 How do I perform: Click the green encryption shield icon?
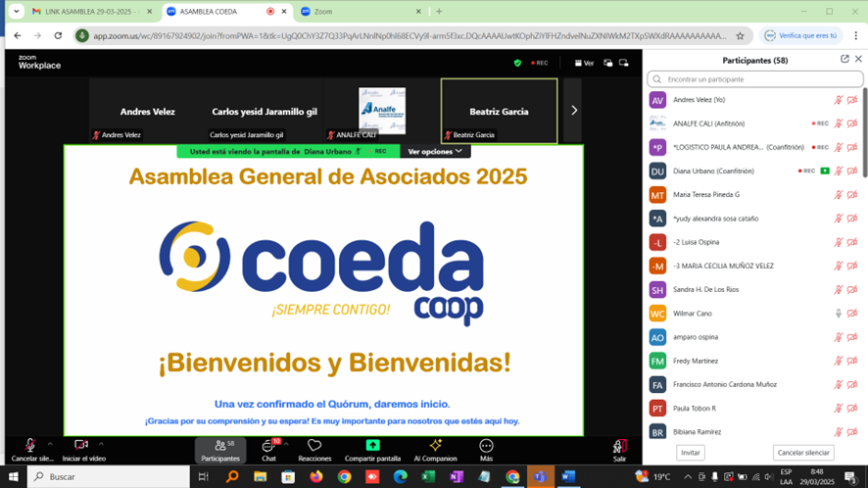517,63
